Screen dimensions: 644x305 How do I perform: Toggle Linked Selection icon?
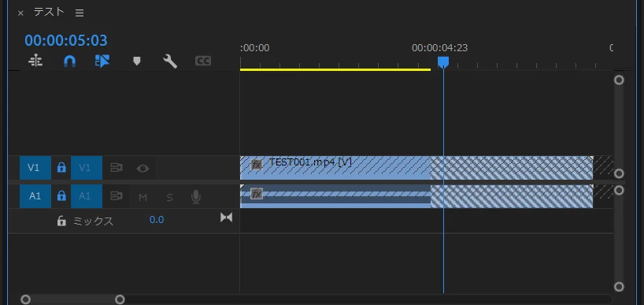[x=102, y=61]
